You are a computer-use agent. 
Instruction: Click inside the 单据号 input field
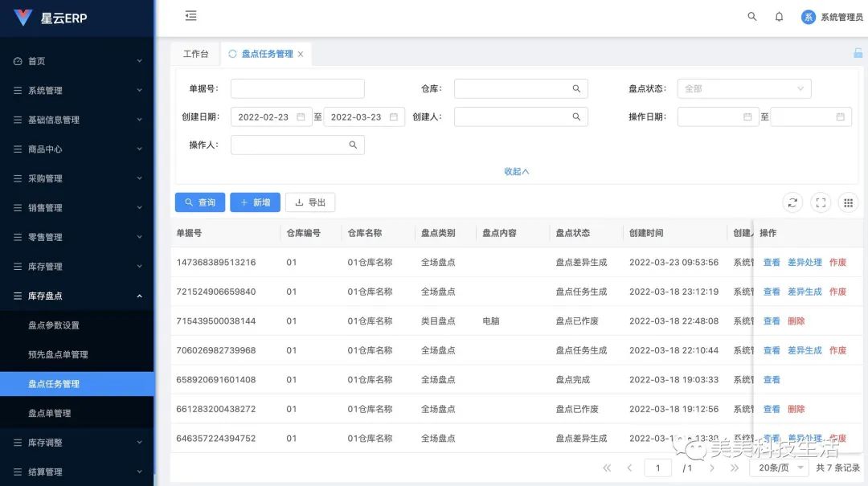[297, 88]
